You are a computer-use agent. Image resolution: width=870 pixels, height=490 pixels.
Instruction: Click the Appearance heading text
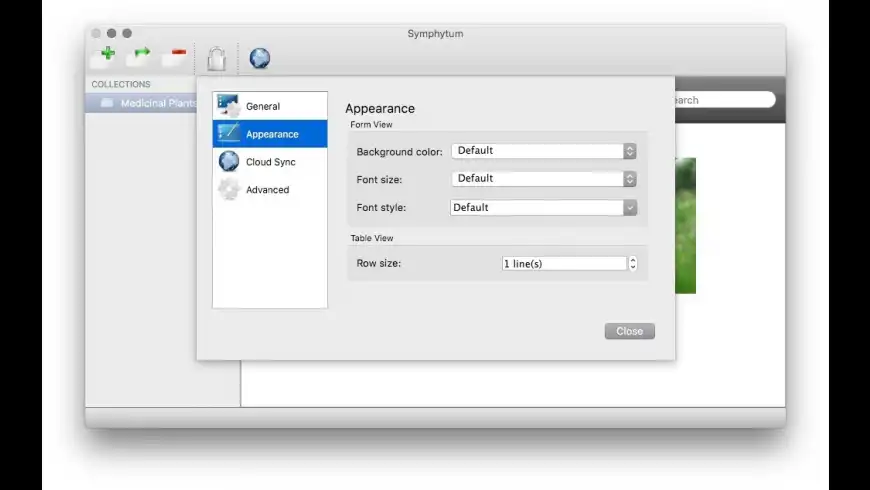(380, 108)
